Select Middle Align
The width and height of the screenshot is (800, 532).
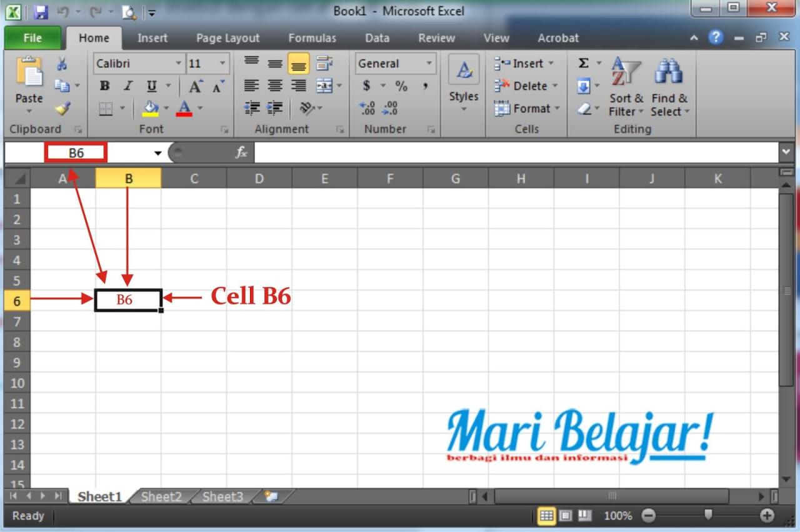(x=275, y=63)
